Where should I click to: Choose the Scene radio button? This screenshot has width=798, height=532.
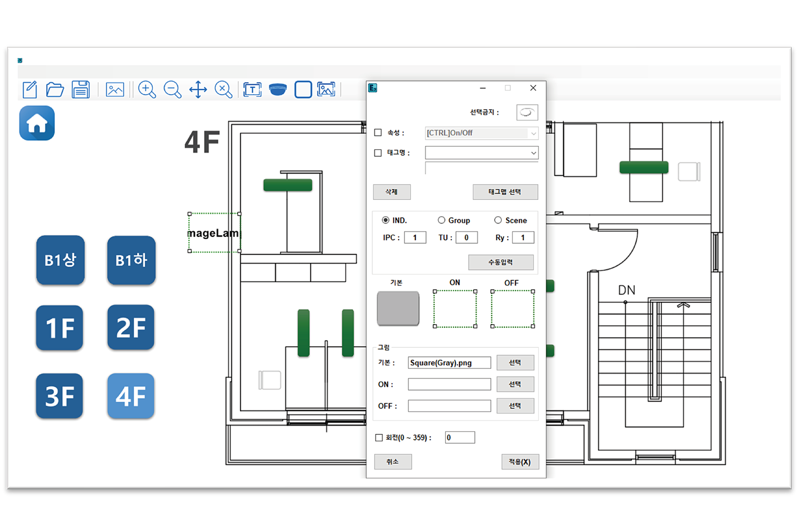point(498,220)
